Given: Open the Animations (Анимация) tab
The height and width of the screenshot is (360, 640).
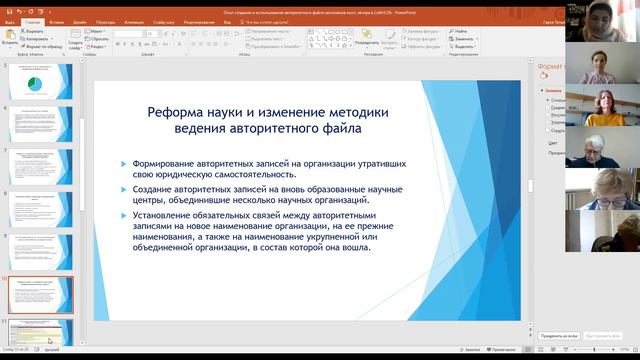Looking at the screenshot, I should [x=134, y=22].
